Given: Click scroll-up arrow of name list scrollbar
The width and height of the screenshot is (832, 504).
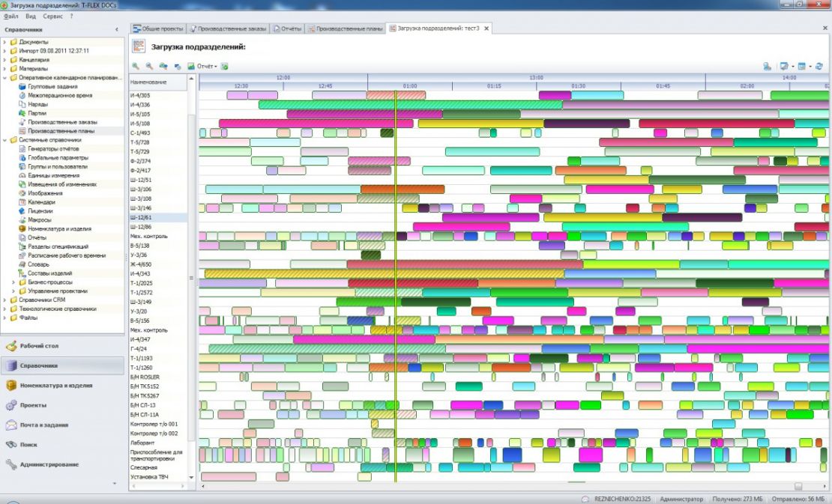Looking at the screenshot, I should (x=192, y=79).
